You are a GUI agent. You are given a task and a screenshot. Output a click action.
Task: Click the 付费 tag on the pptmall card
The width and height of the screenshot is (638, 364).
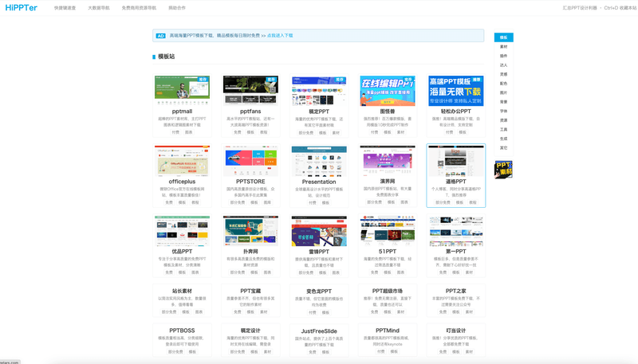[x=175, y=132]
